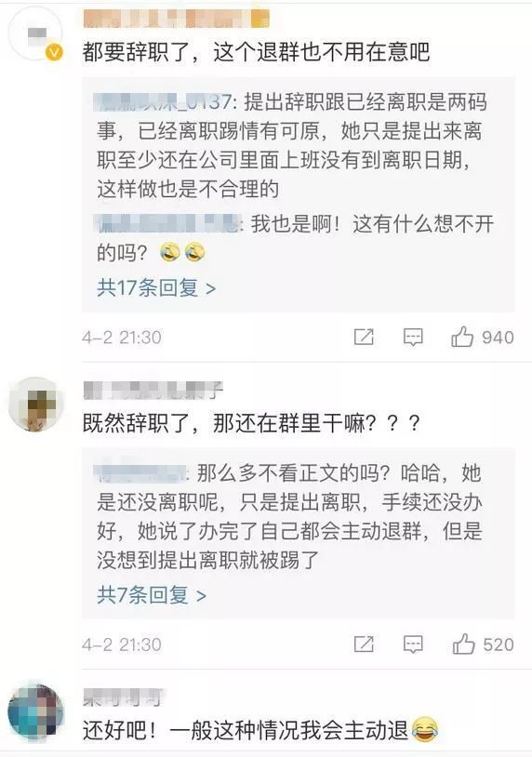Open the third commenter's blurred username
Viewport: 532px width, 757px height.
[123, 697]
